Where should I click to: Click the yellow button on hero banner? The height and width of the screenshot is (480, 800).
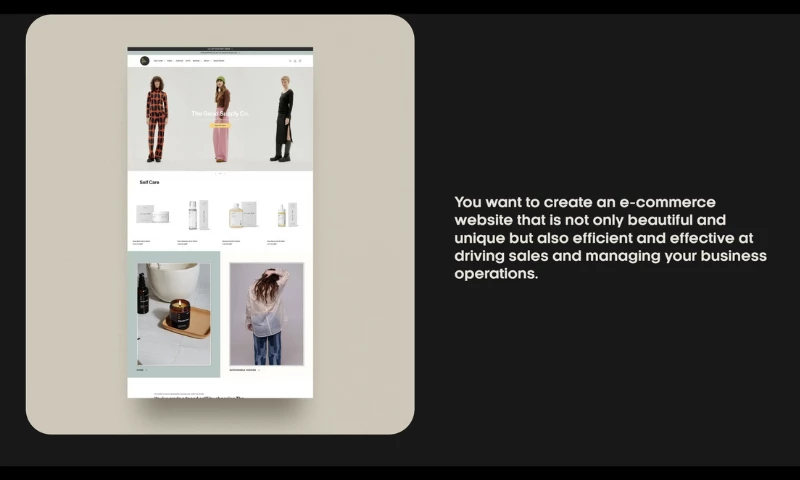(x=219, y=125)
